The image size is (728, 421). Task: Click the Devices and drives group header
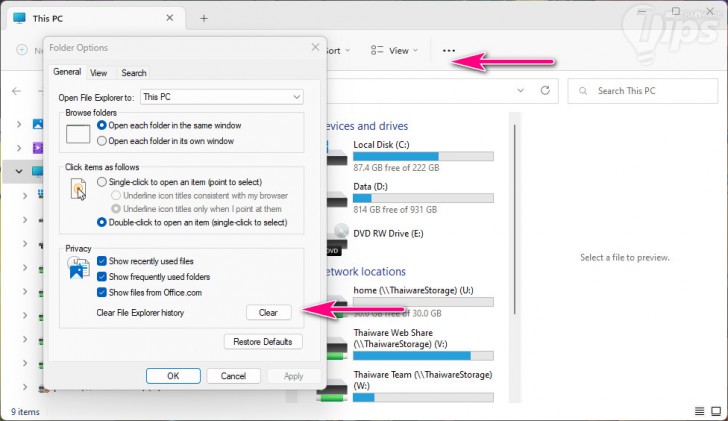(x=367, y=126)
